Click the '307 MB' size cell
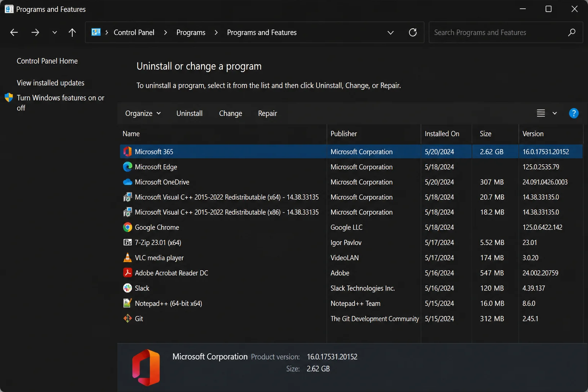 (492, 182)
